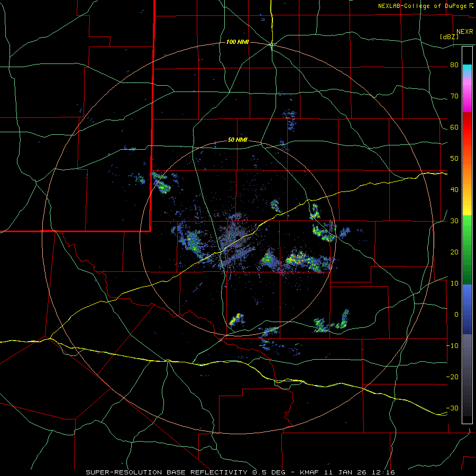Select the 100 NMI range ring label
The image size is (476, 476).
(237, 42)
